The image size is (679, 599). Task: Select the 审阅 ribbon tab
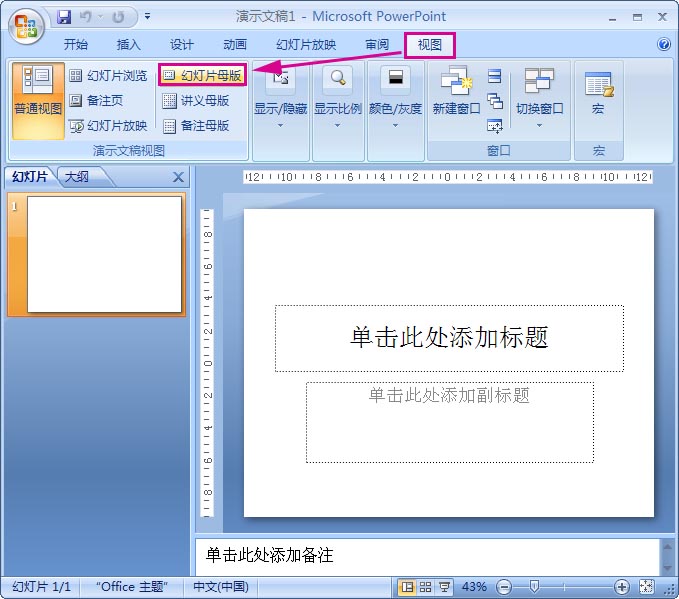(x=377, y=44)
